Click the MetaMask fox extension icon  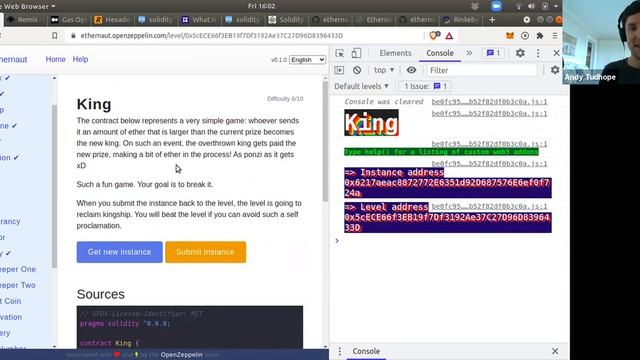coord(510,36)
